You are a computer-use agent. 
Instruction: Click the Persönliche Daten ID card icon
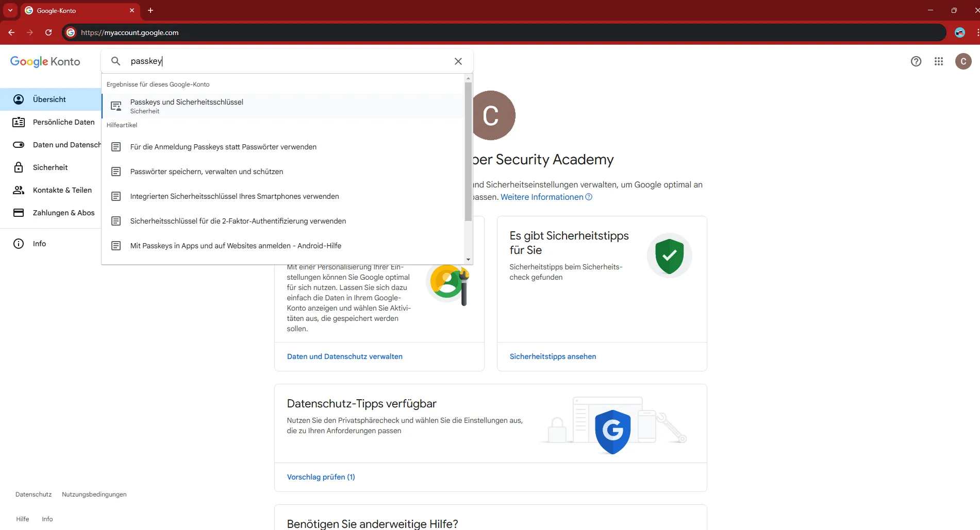pyautogui.click(x=19, y=122)
